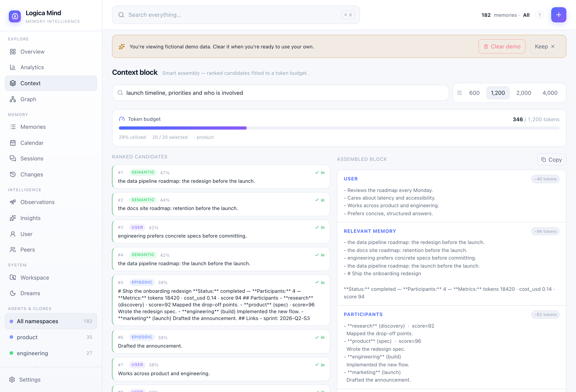This screenshot has width=576, height=392.
Task: Open the Graph network icon
Action: pyautogui.click(x=13, y=99)
